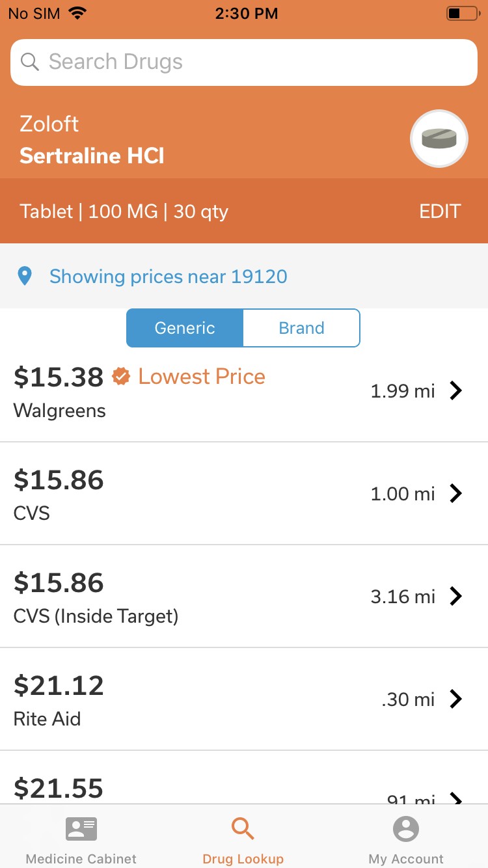Switch to Brand pricing option
The height and width of the screenshot is (868, 488).
coord(301,328)
